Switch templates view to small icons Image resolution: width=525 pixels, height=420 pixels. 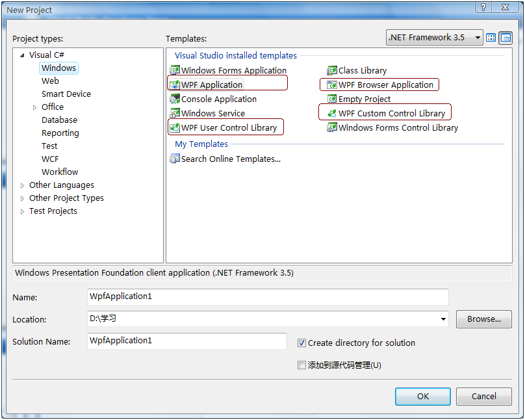[506, 38]
